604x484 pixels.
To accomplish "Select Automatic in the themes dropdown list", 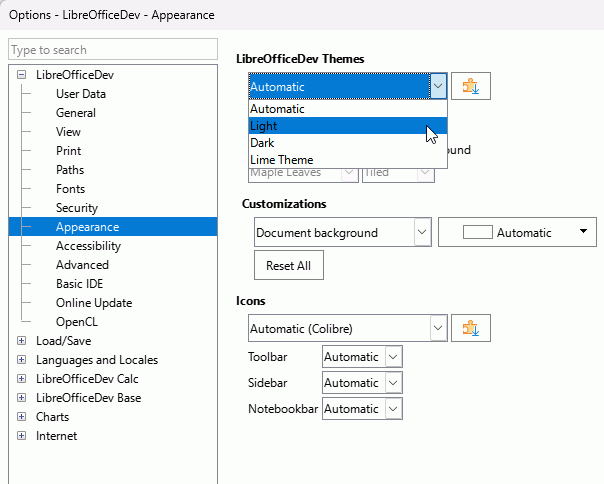I will pyautogui.click(x=348, y=109).
